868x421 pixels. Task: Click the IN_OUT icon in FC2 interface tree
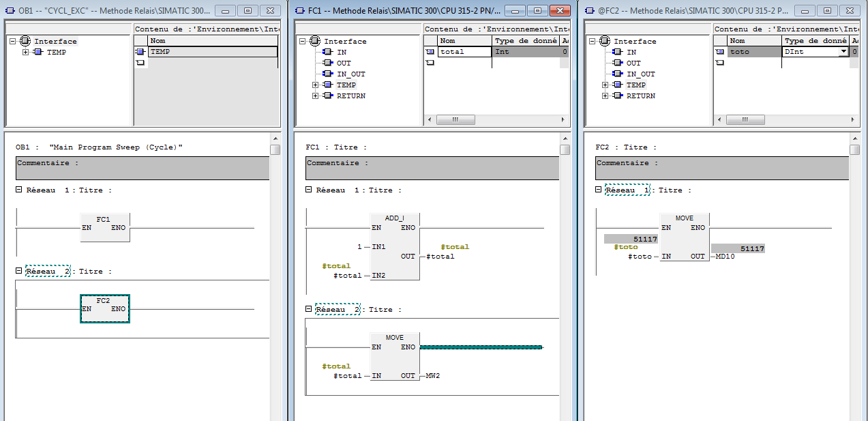[618, 74]
